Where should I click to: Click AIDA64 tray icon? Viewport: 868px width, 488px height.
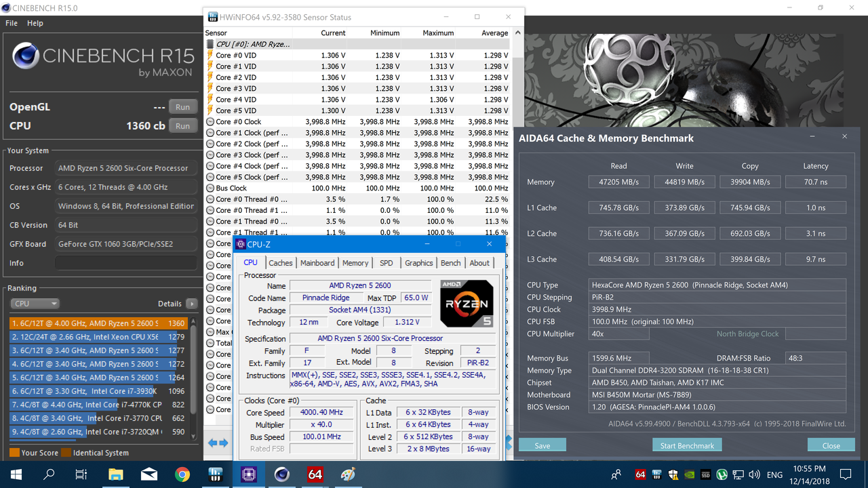pos(640,474)
